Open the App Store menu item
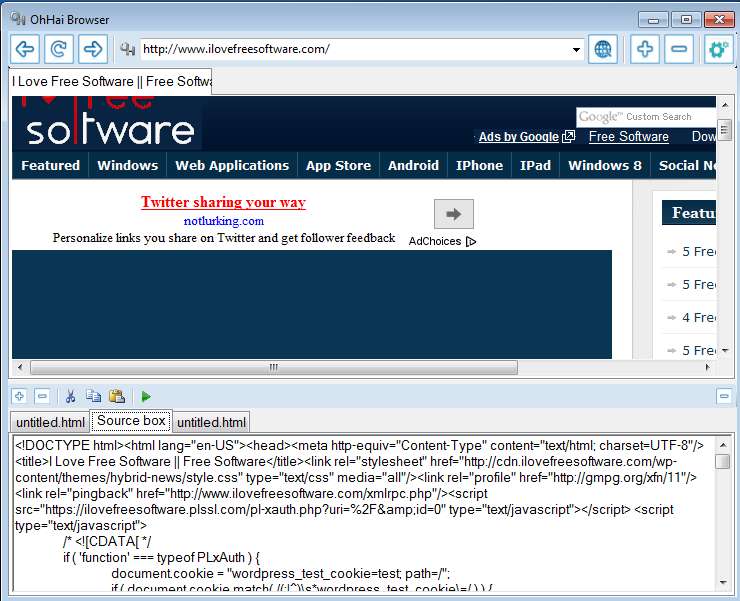 pos(338,165)
